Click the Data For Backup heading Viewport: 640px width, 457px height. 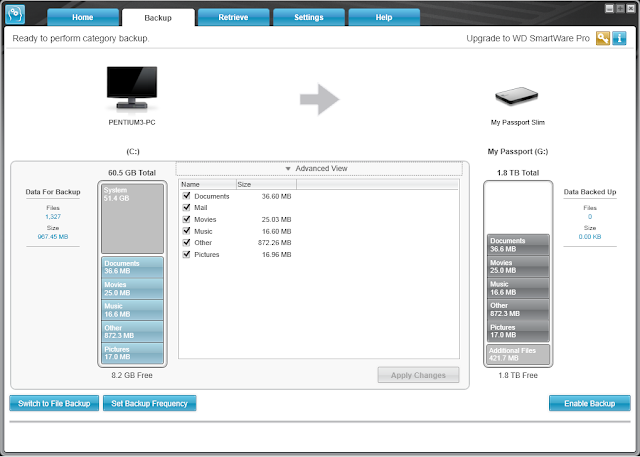click(x=53, y=192)
